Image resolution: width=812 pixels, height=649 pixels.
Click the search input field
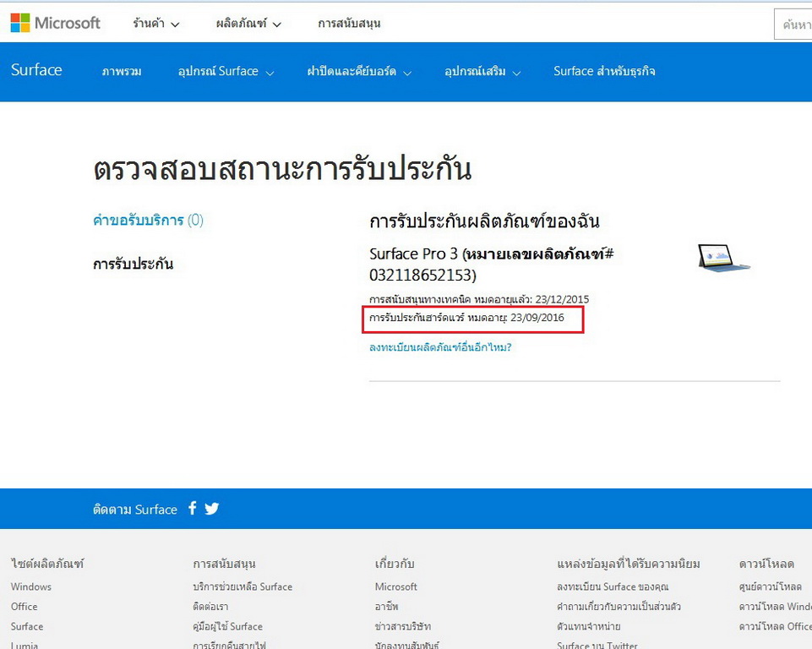point(793,24)
